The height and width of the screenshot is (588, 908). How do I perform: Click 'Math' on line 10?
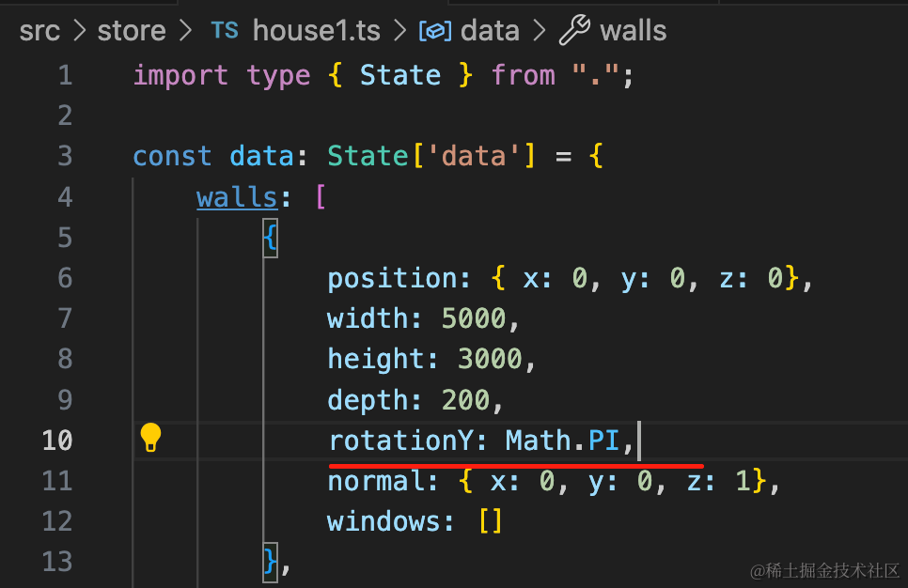tap(539, 441)
